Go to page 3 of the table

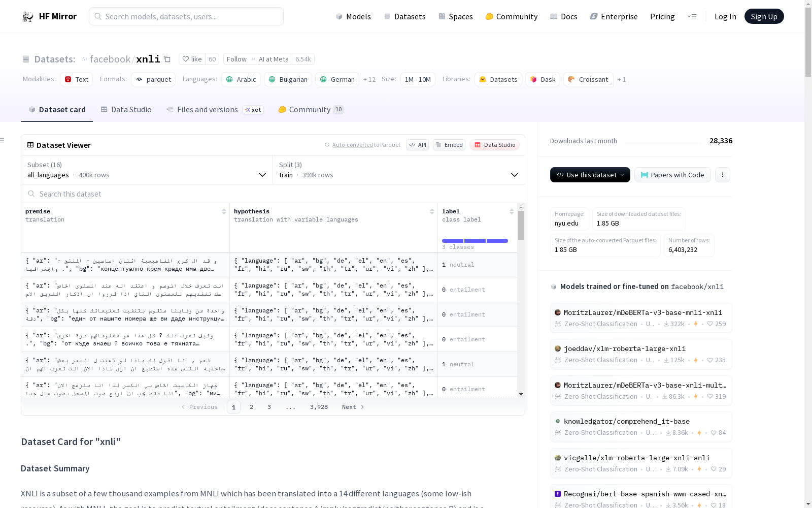click(269, 407)
